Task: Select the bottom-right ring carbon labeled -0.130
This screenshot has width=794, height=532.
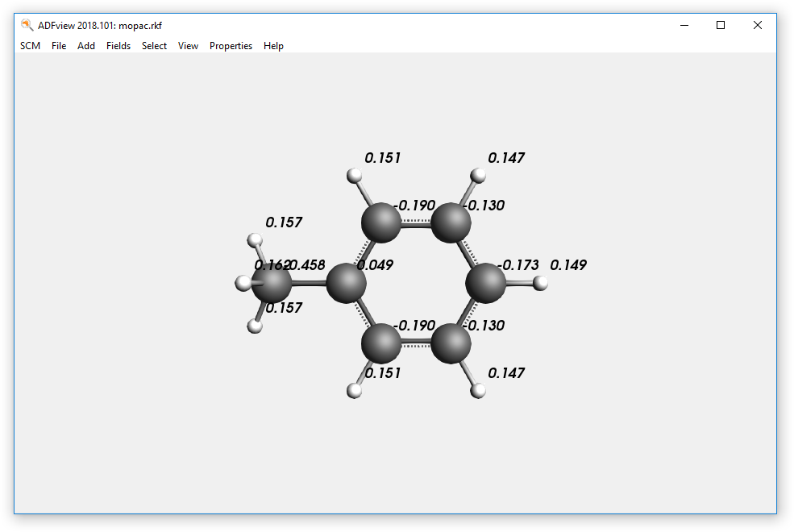Action: (451, 343)
